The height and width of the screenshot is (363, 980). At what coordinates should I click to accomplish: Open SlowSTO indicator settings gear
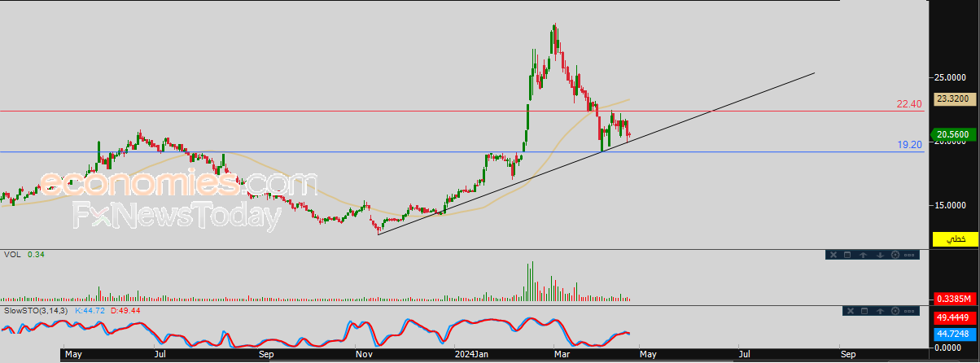pos(895,311)
